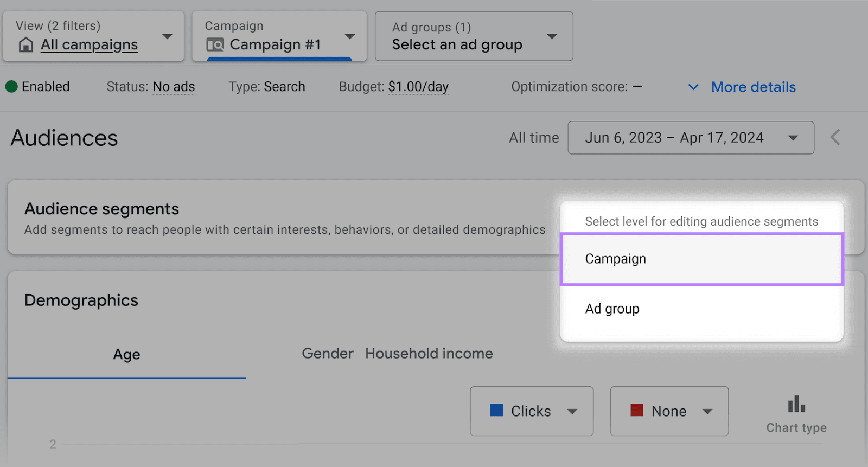Open the date range Jun 6, 2023 dropdown
Viewport: 868px width, 467px height.
coord(691,138)
